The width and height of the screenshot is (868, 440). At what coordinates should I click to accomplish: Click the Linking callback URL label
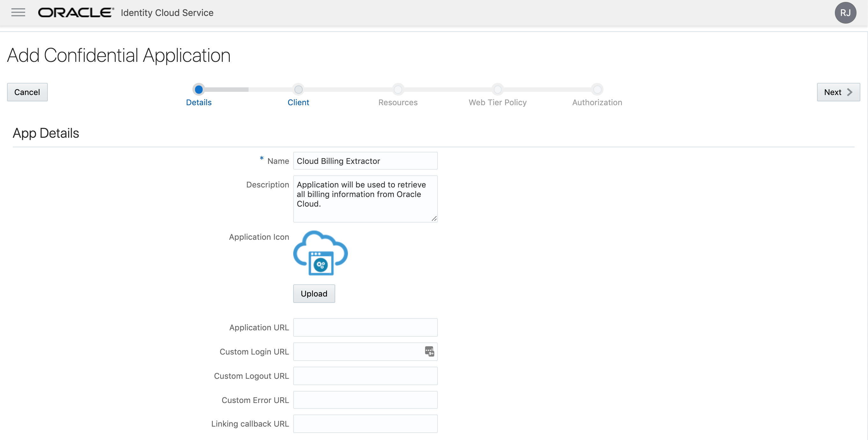pos(250,424)
